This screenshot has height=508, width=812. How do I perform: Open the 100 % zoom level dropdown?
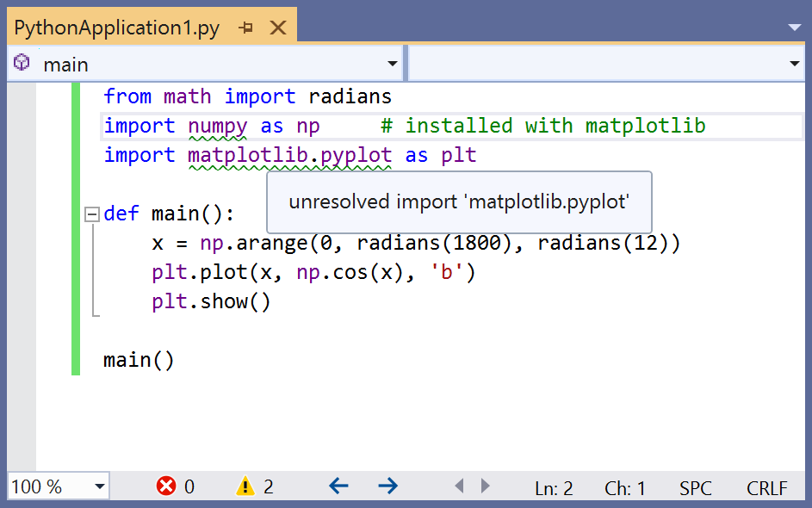[x=100, y=486]
